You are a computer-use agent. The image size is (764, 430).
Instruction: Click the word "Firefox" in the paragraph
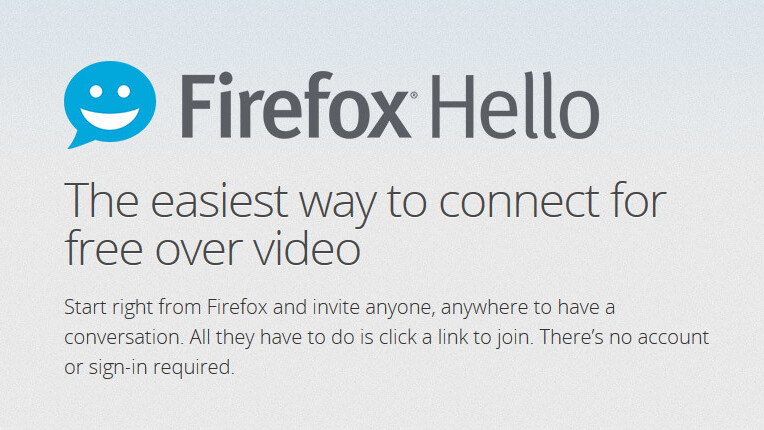(237, 307)
